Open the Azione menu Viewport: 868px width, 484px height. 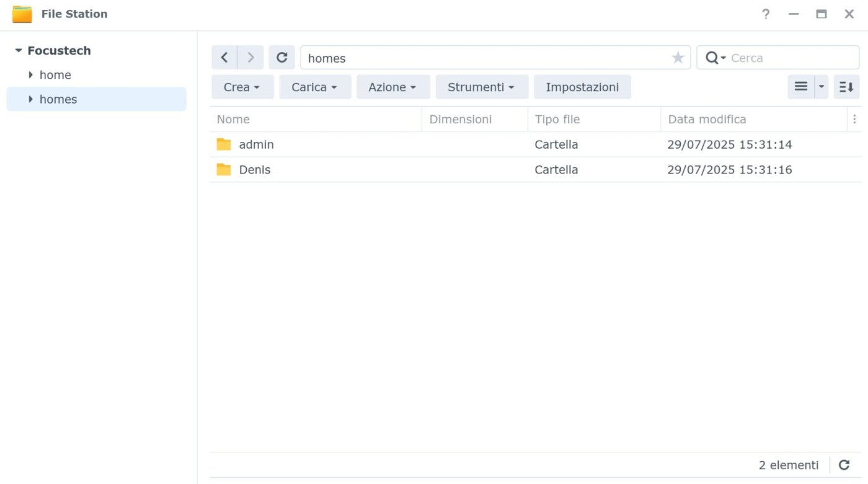click(x=392, y=87)
